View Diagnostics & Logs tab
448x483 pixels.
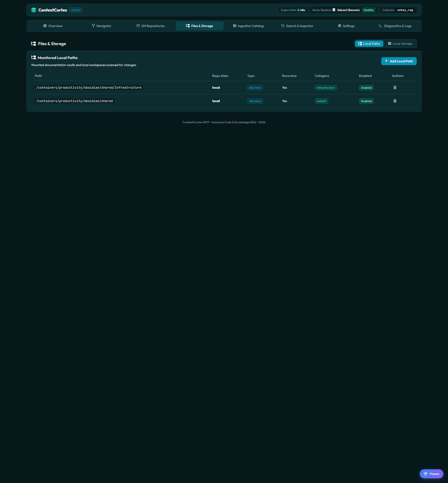coord(395,26)
